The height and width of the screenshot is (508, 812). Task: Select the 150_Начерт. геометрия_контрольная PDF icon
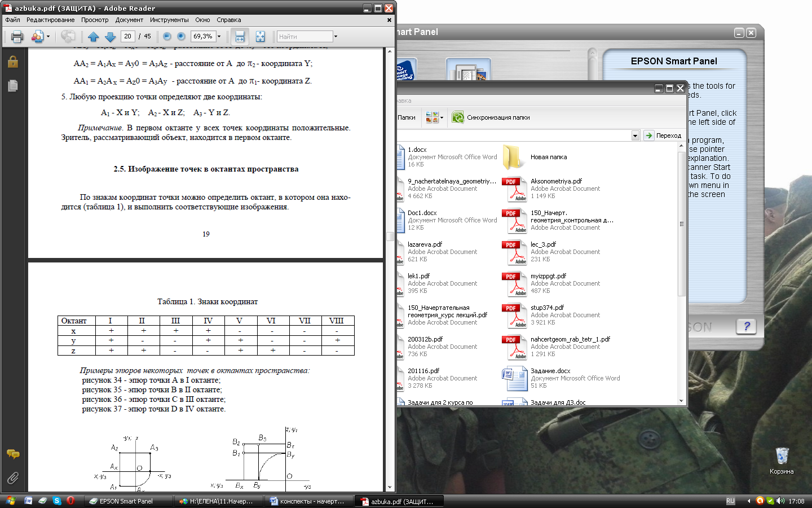tap(514, 221)
